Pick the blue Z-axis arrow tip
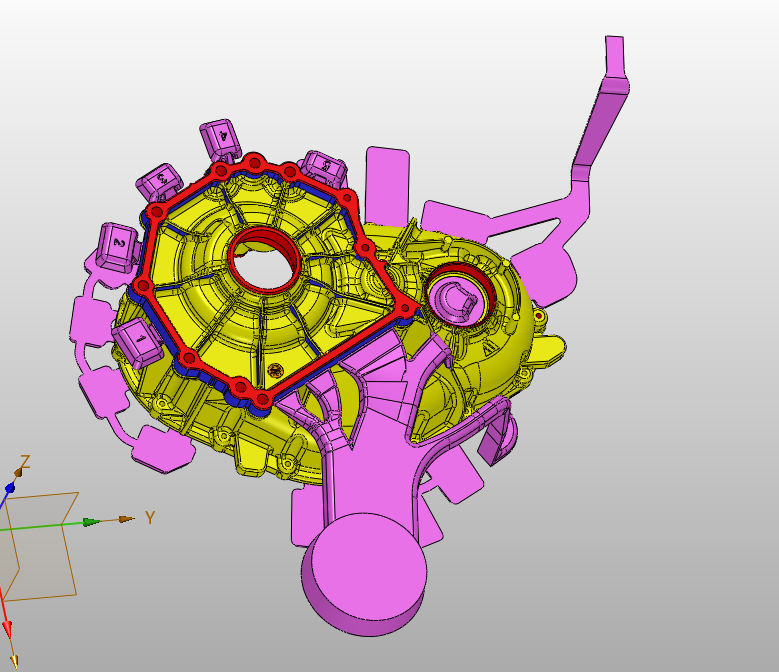 (9, 488)
